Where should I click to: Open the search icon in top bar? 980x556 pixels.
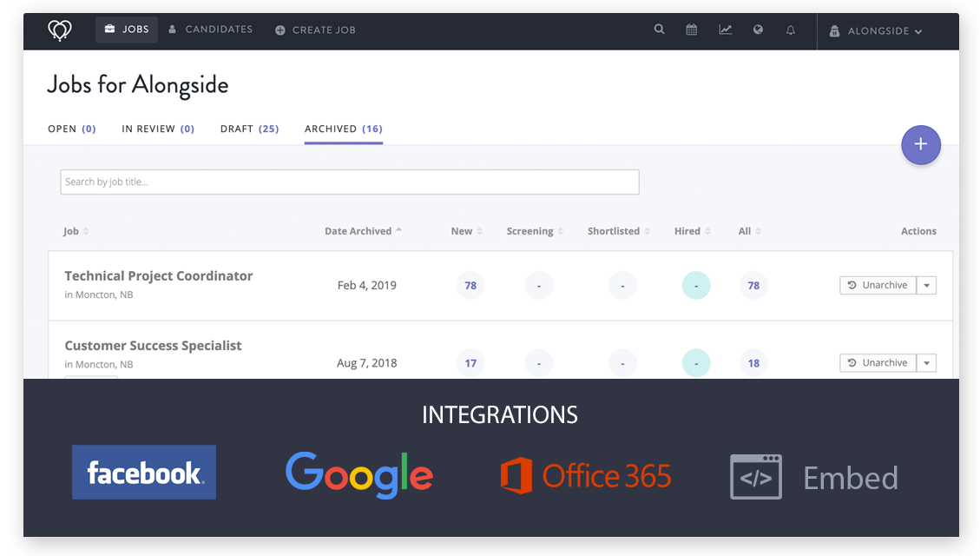659,29
